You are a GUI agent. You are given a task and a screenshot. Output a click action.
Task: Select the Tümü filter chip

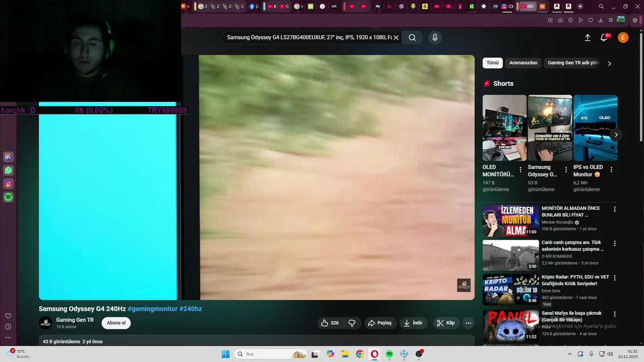(493, 63)
